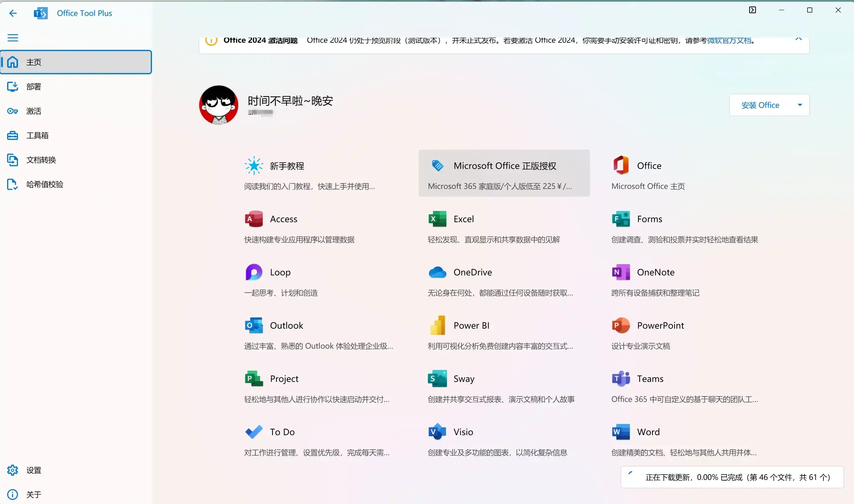The width and height of the screenshot is (854, 504).
Task: Click the Visio icon
Action: (x=438, y=432)
